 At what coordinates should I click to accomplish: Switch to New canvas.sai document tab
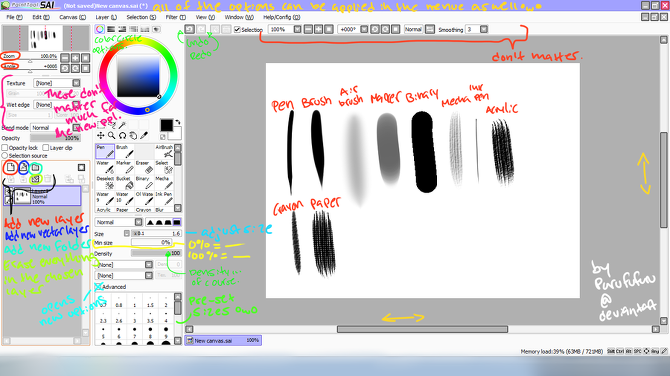[223, 341]
